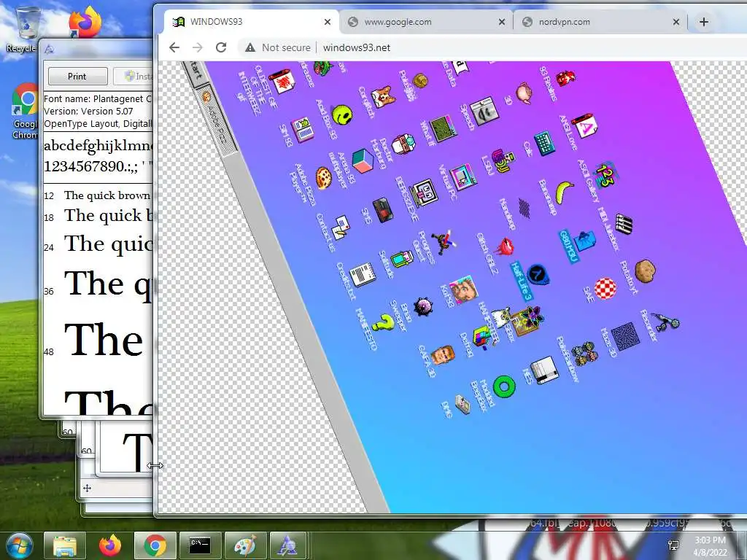Open the SAE red checkered ball icon

605,289
